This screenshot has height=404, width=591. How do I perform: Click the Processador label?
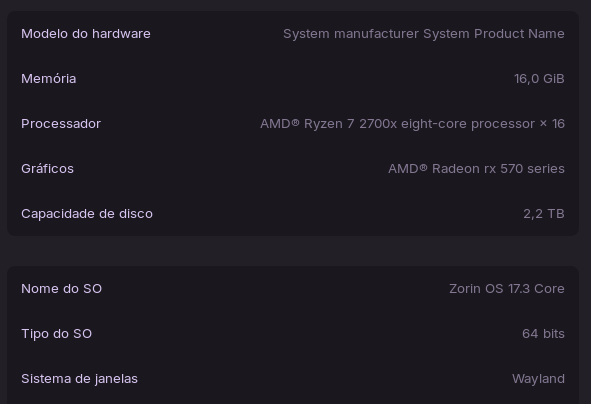click(61, 124)
